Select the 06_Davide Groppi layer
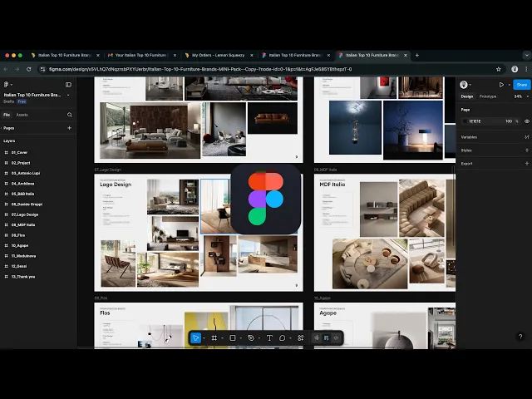The height and width of the screenshot is (399, 532). 27,204
